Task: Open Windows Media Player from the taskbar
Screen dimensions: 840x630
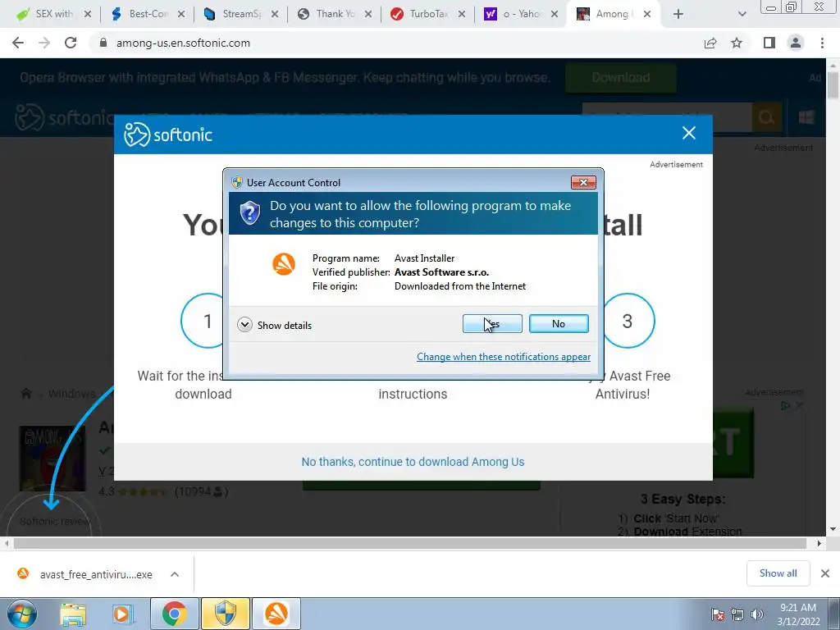Action: (122, 614)
